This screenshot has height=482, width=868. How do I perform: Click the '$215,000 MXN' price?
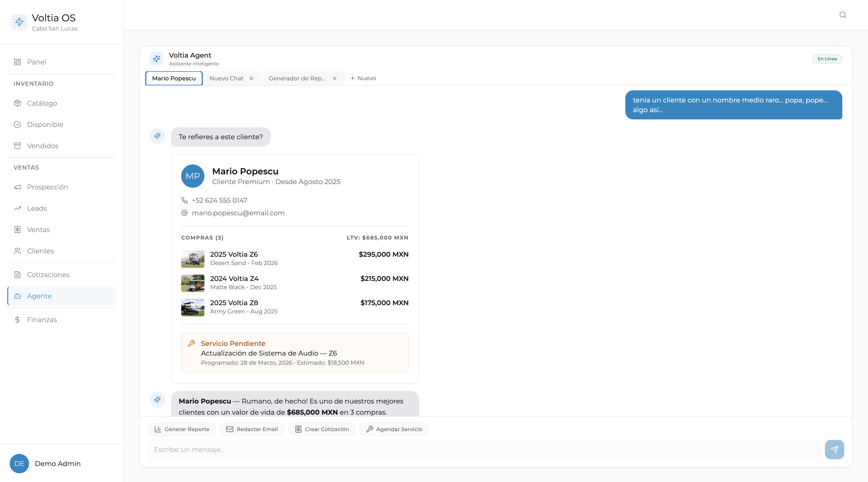[384, 279]
